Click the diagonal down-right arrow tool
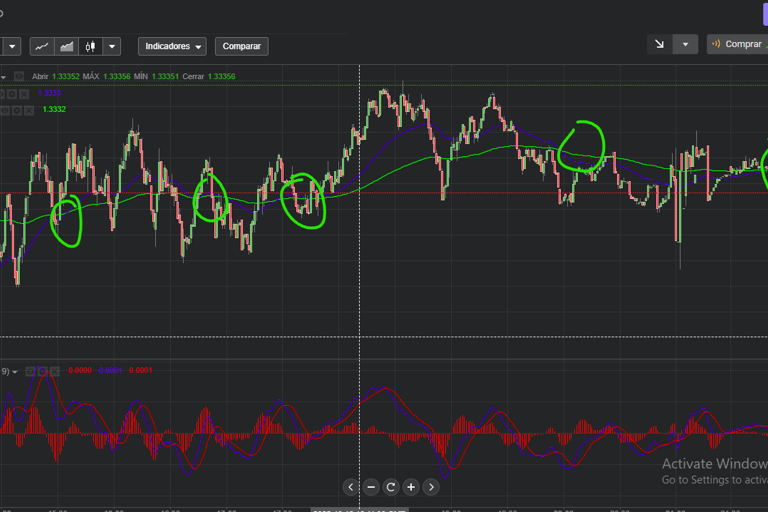Screen dimensions: 768x512 [x=660, y=44]
